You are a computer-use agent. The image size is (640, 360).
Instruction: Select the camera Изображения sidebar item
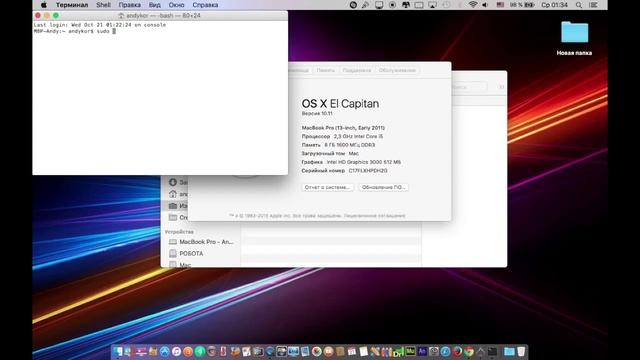(173, 206)
